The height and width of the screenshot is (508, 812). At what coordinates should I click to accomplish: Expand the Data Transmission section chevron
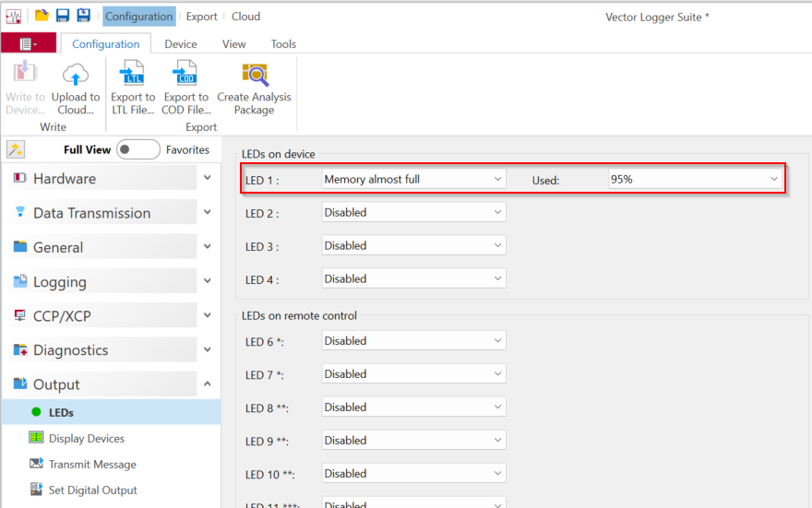(207, 212)
